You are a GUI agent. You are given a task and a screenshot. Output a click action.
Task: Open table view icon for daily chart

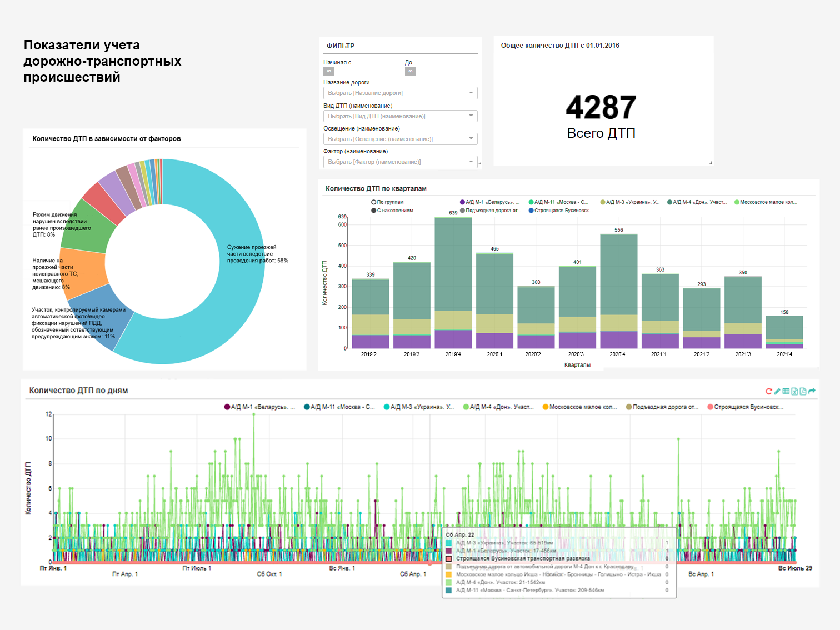[786, 391]
